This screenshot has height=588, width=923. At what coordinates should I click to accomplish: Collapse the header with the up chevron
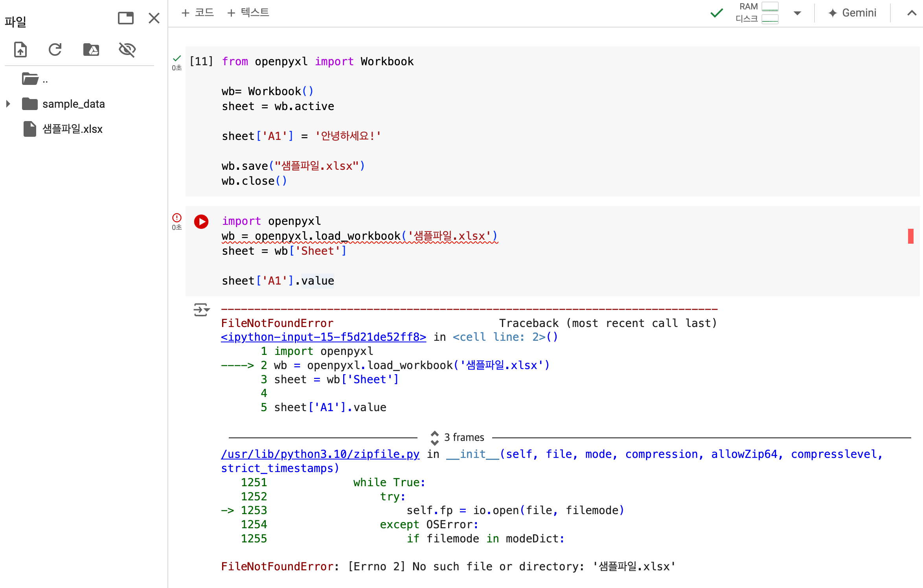tap(912, 13)
